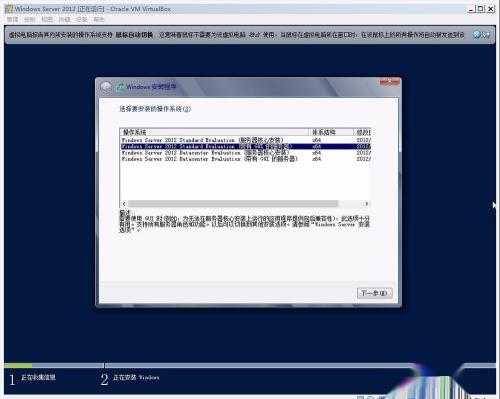The image size is (500, 399).
Task: Click the 下一步 (Next) button
Action: (x=374, y=293)
